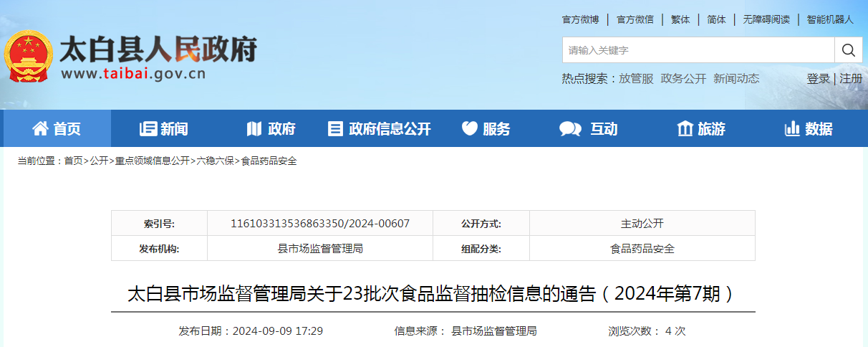Image resolution: width=868 pixels, height=347 pixels.
Task: Click the 官方微信 link
Action: click(635, 19)
